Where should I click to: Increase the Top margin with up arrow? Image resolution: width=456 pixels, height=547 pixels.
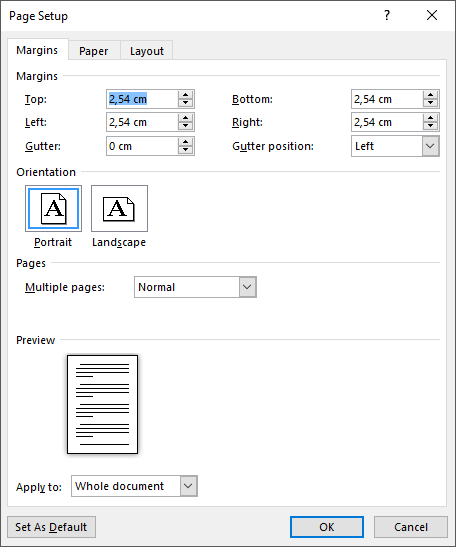pos(185,95)
